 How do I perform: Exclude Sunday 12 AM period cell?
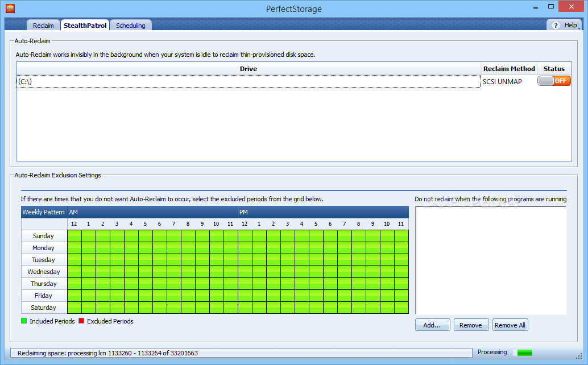point(74,236)
